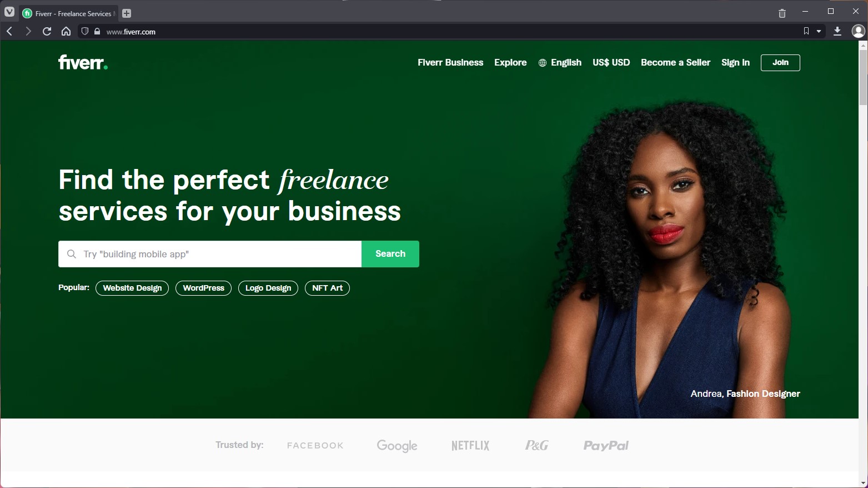Open the downloads panel icon
This screenshot has height=488, width=868.
(x=837, y=31)
